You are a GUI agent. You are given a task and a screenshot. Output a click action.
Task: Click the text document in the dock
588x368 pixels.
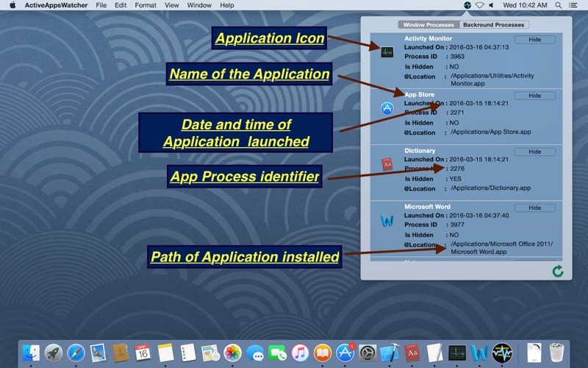coord(534,353)
